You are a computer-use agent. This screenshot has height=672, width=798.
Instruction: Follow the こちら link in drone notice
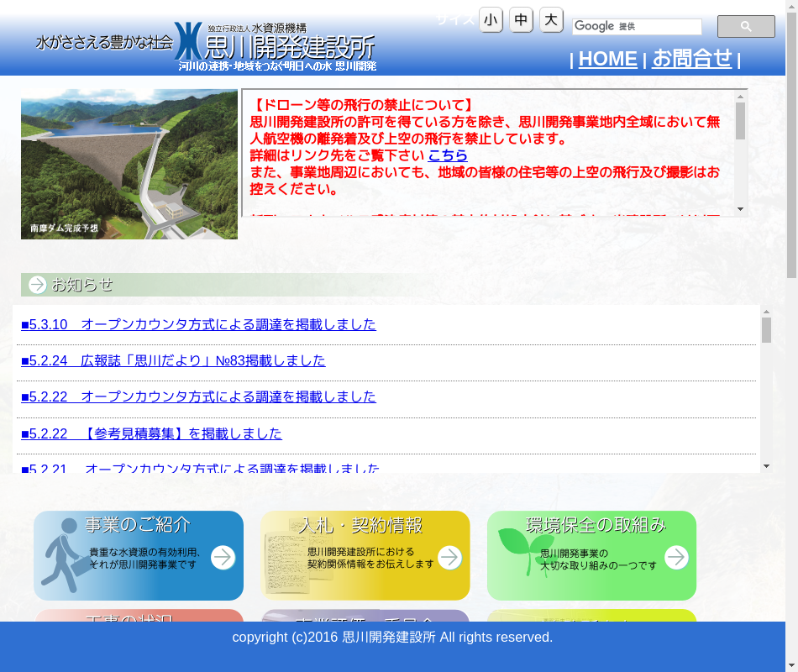click(x=448, y=155)
